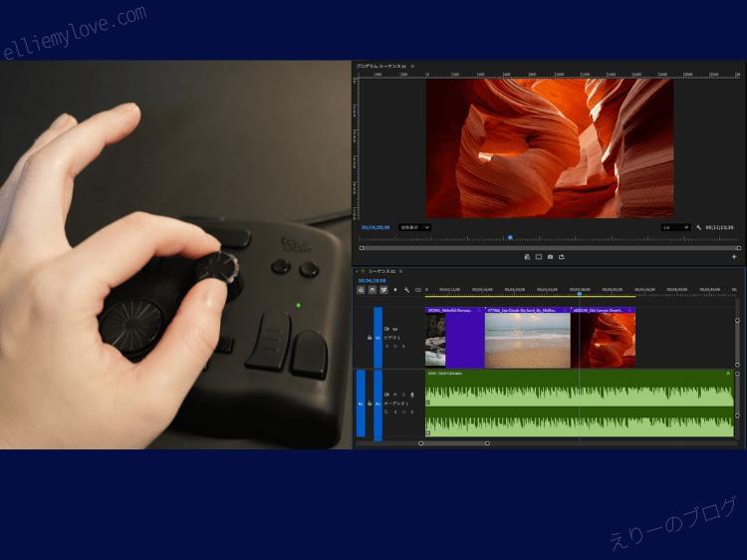747x560 pixels.
Task: Mute the audio track A1
Action: [x=393, y=395]
